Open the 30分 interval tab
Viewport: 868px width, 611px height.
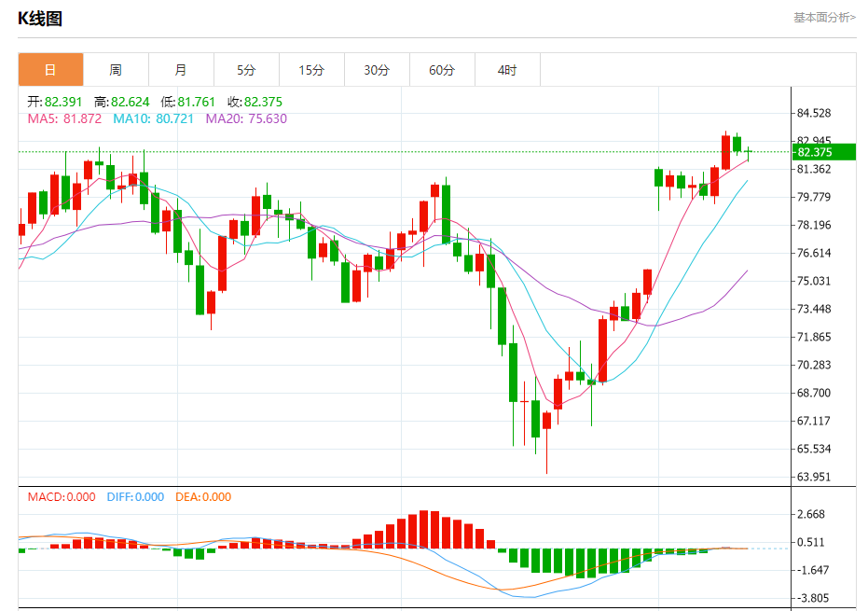pos(377,70)
